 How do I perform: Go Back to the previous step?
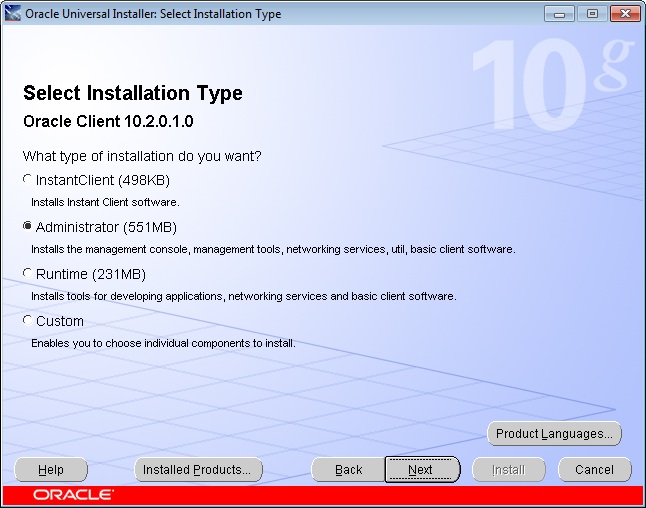(x=348, y=469)
